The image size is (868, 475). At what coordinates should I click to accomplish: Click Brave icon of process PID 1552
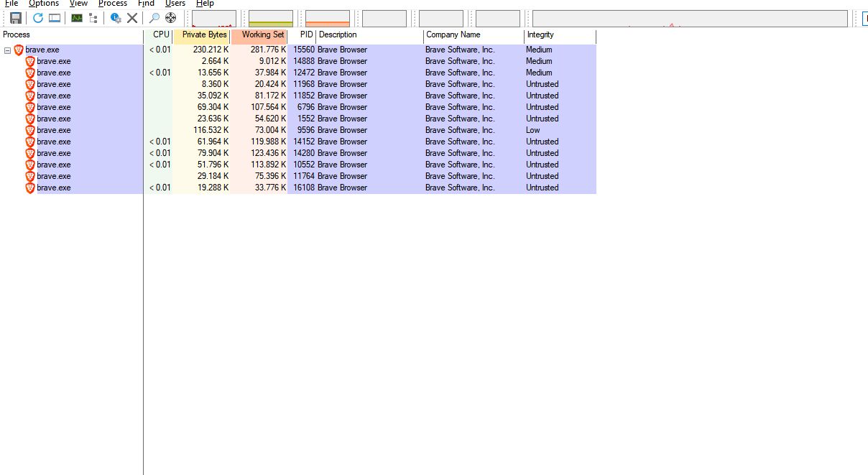[x=30, y=119]
